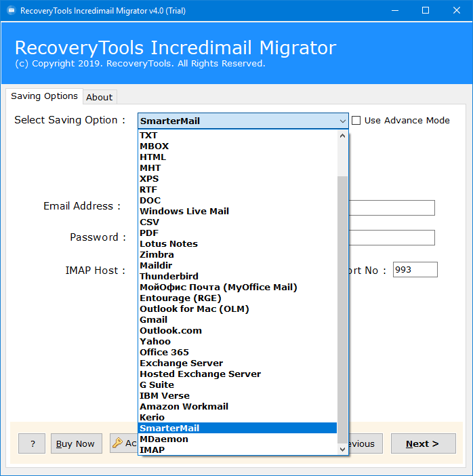Click the Next > button
Viewport: 473px width, 476px height.
coord(423,443)
